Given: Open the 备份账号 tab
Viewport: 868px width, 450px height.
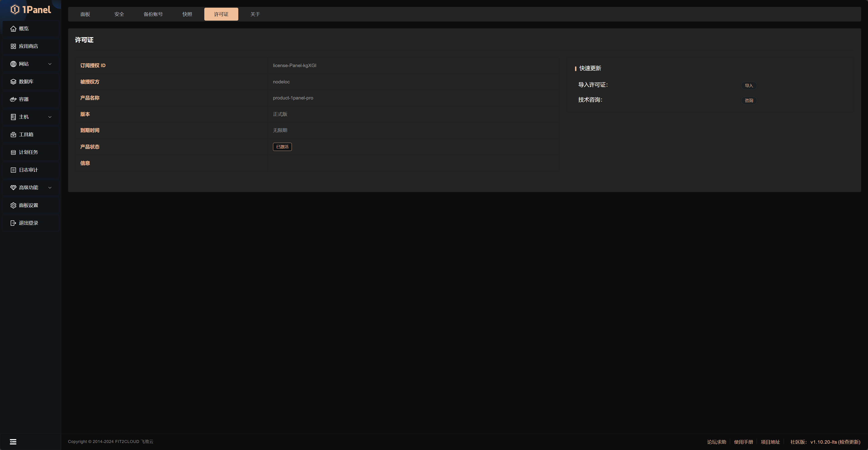Looking at the screenshot, I should (x=153, y=14).
